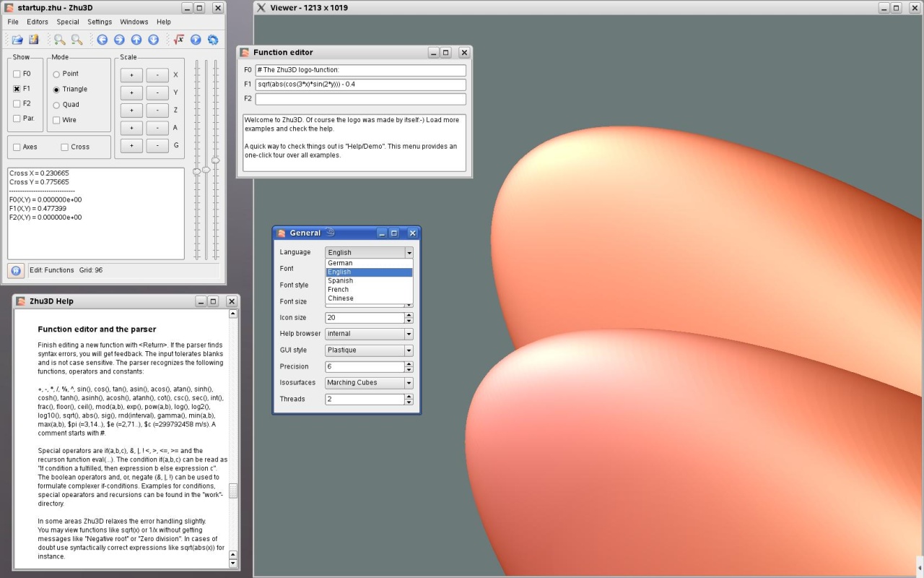Viewport: 924px width, 578px height.
Task: Open the Settings menu
Action: 100,22
